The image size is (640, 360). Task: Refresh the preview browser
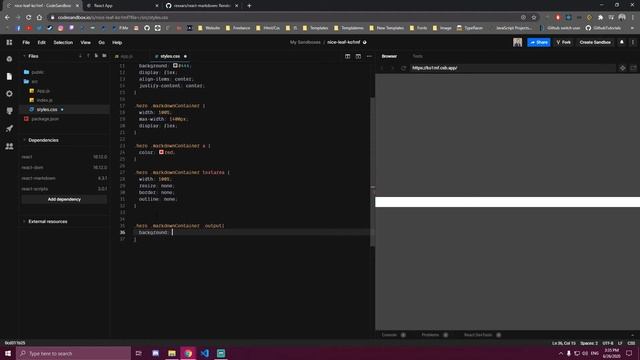tap(403, 68)
